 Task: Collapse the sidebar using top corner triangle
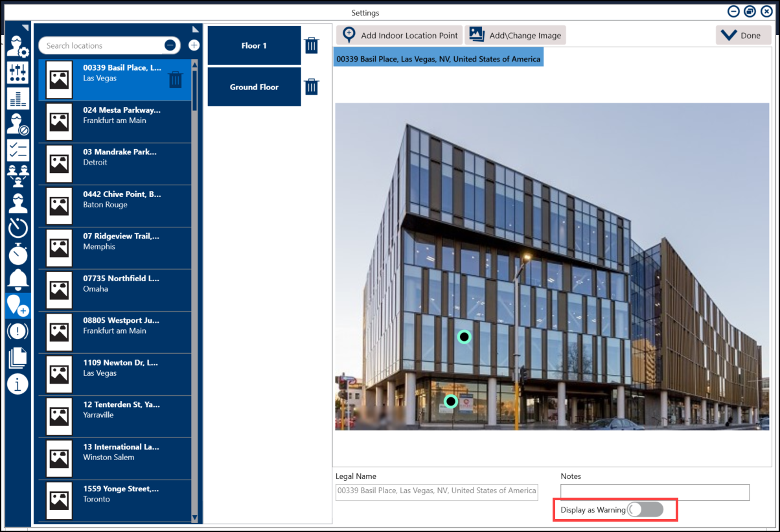point(25,27)
